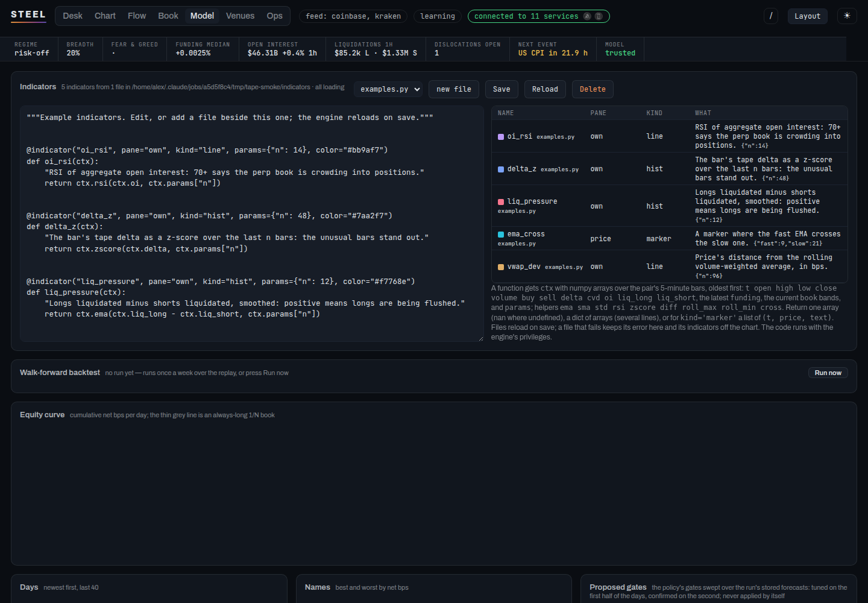Click the blue delta_z color swatch
The width and height of the screenshot is (868, 603).
pos(501,169)
